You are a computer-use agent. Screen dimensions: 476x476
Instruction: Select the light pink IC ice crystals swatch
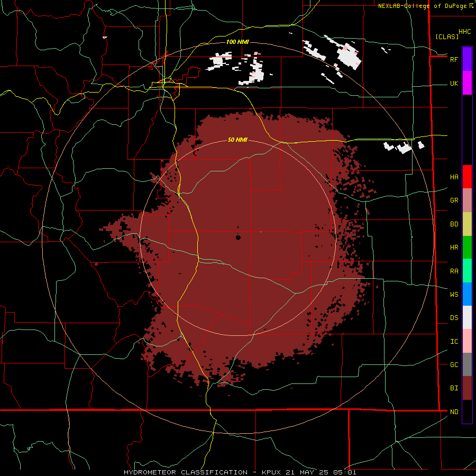[467, 341]
